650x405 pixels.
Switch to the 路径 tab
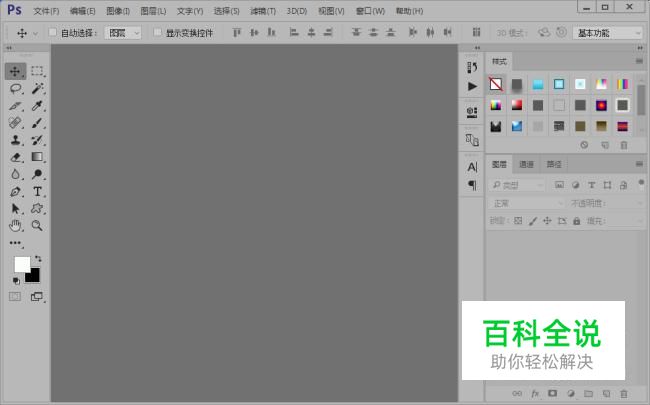point(553,164)
